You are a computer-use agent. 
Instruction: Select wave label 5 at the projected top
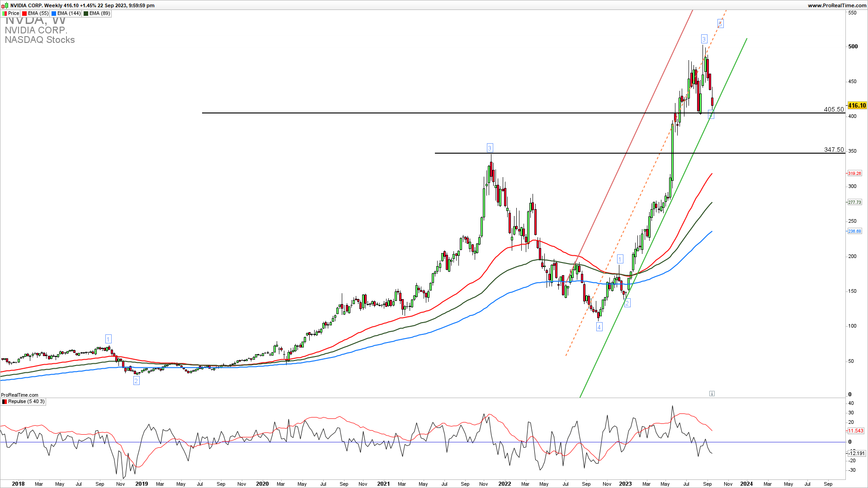720,23
